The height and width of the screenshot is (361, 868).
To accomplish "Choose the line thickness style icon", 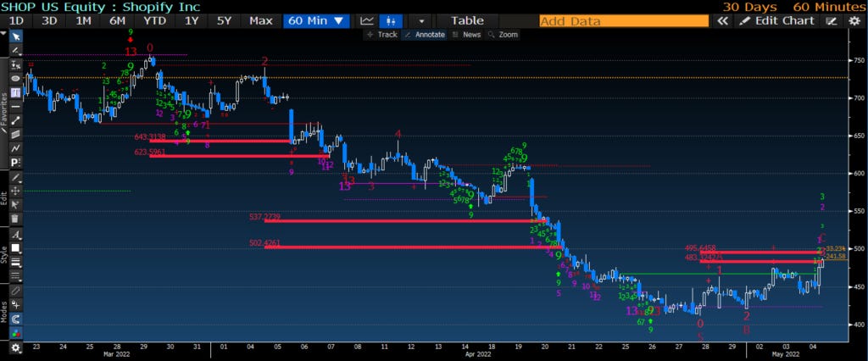I will 16,262.
